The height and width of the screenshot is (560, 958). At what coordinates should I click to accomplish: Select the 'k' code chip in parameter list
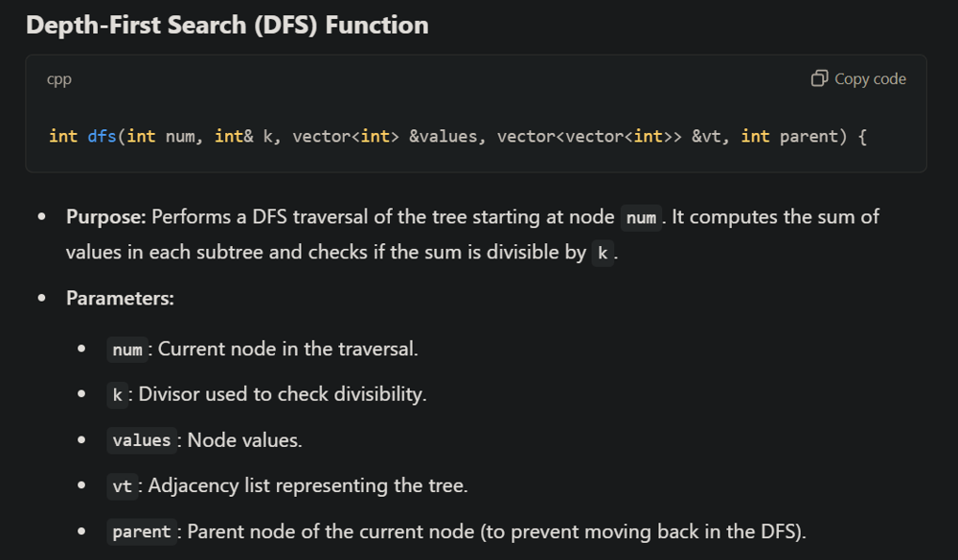[117, 395]
